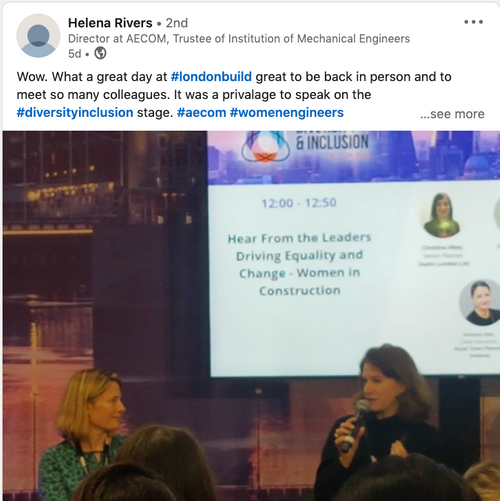
Task: Click lower speaker headshot on slide
Action: [x=480, y=303]
